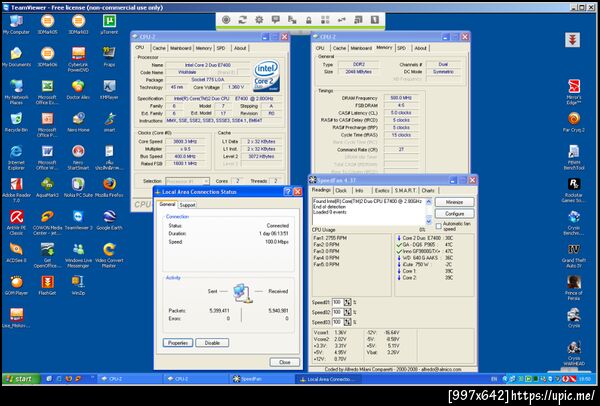Launch uTorrent from the desktop
The height and width of the screenshot is (406, 600).
click(x=109, y=24)
